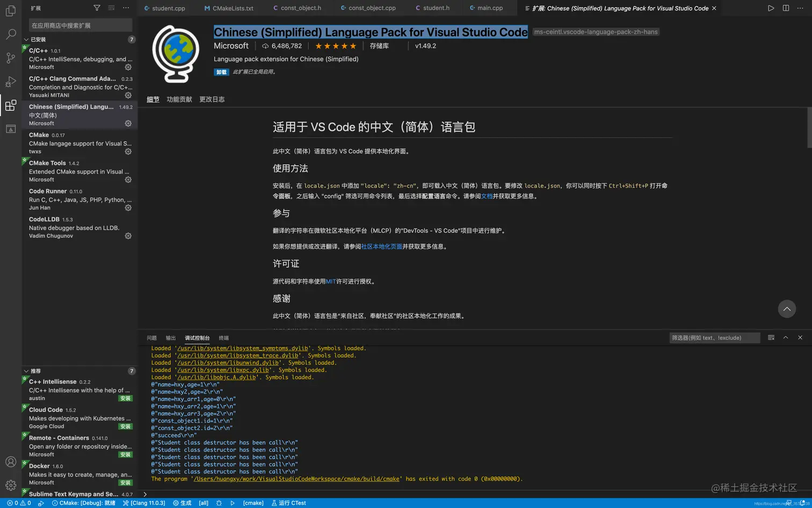812x508 pixels.
Task: Toggle split editor layout icon
Action: click(x=785, y=8)
